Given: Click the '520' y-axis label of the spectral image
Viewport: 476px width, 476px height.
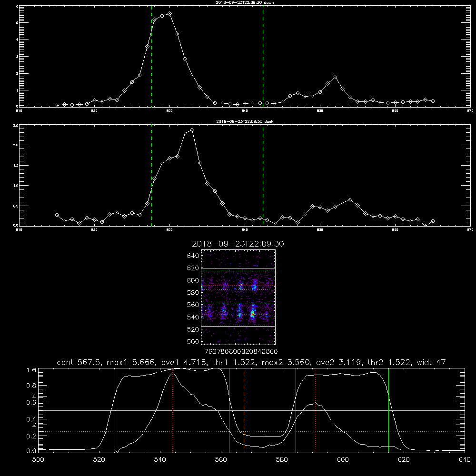Looking at the screenshot, I should pos(193,329).
